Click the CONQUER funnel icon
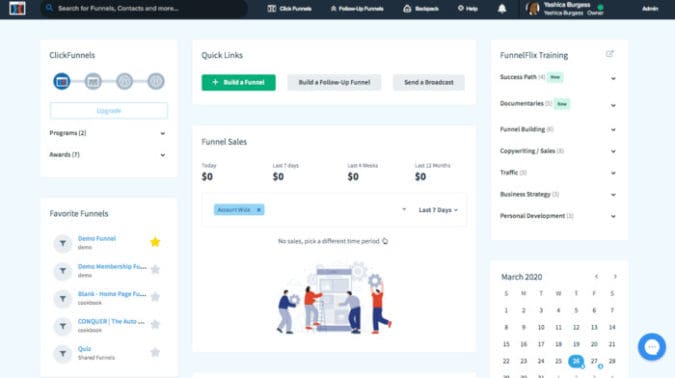Image resolution: width=675 pixels, height=378 pixels. [x=63, y=326]
